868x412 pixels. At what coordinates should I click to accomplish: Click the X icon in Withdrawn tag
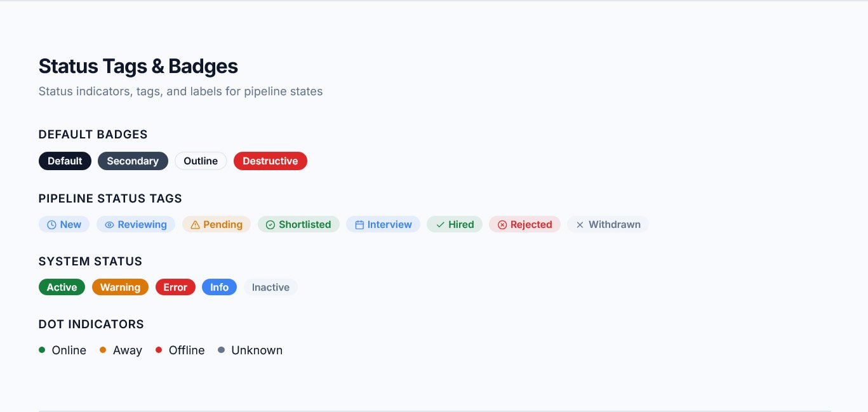click(x=580, y=225)
